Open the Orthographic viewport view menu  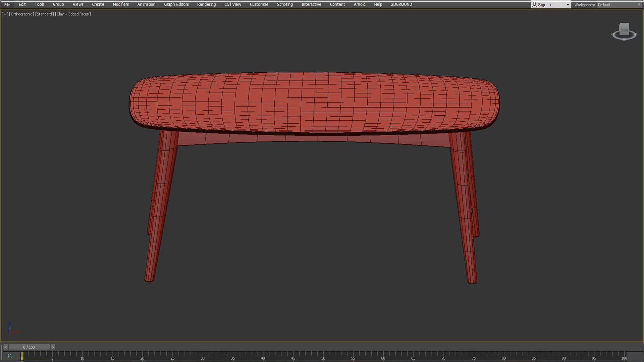[x=21, y=14]
